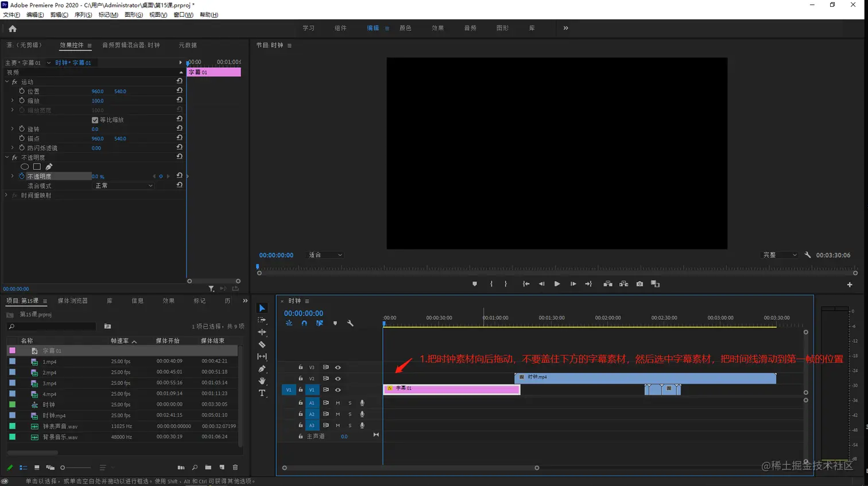Expand the 时间重映射 effect
The height and width of the screenshot is (486, 868).
[7, 196]
